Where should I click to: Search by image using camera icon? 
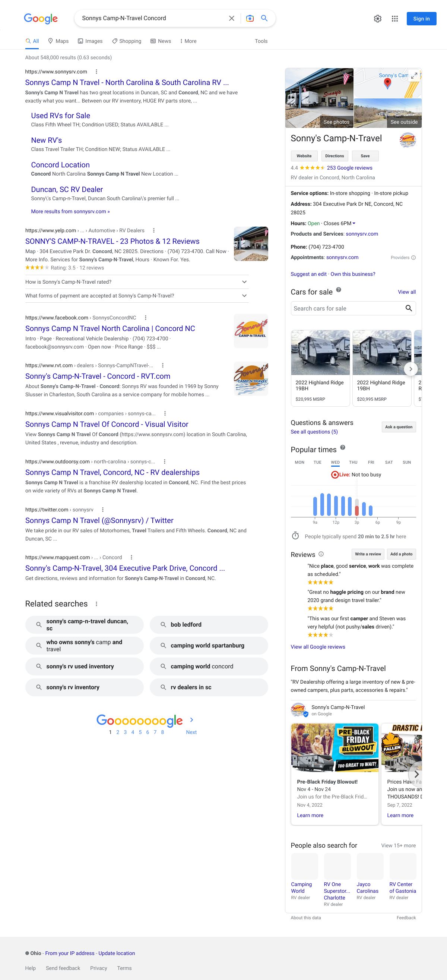[250, 18]
